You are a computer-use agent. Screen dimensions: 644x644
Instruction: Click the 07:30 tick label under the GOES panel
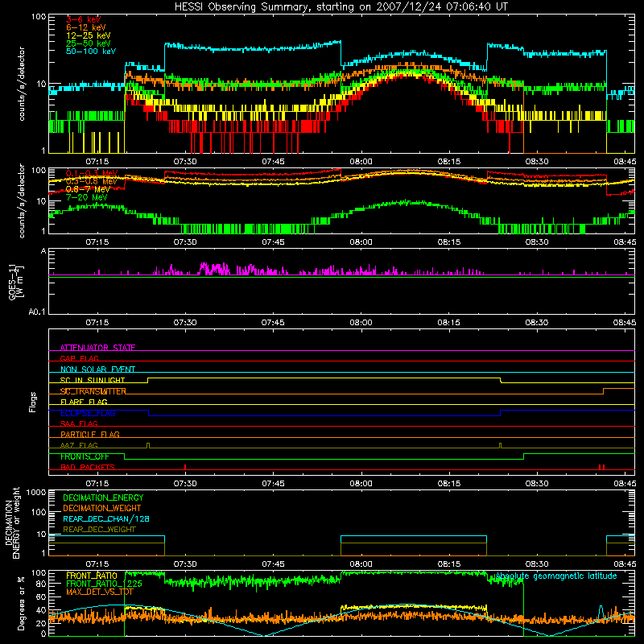pos(185,323)
